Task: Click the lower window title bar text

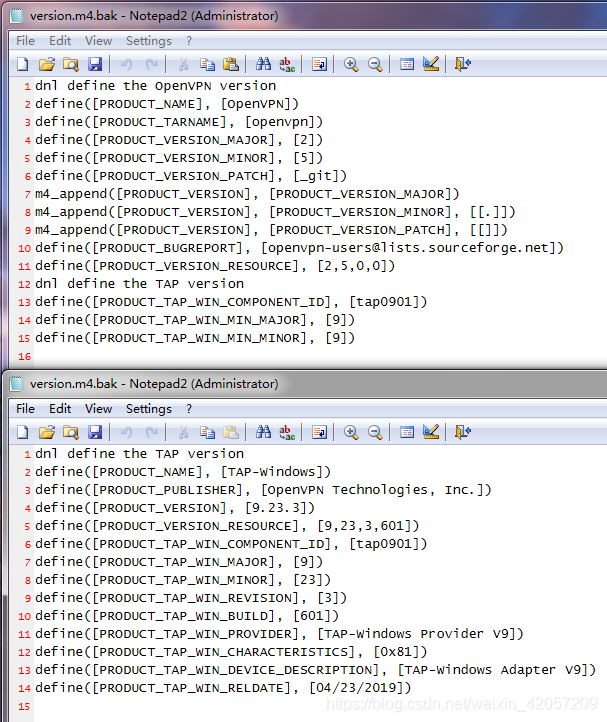Action: 154,384
